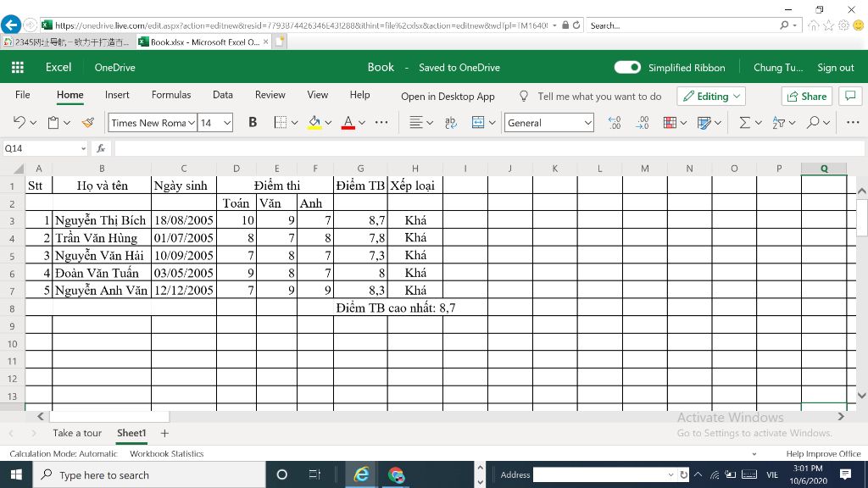This screenshot has width=868, height=488.
Task: Select the Take a tour sheet tab
Action: point(77,433)
